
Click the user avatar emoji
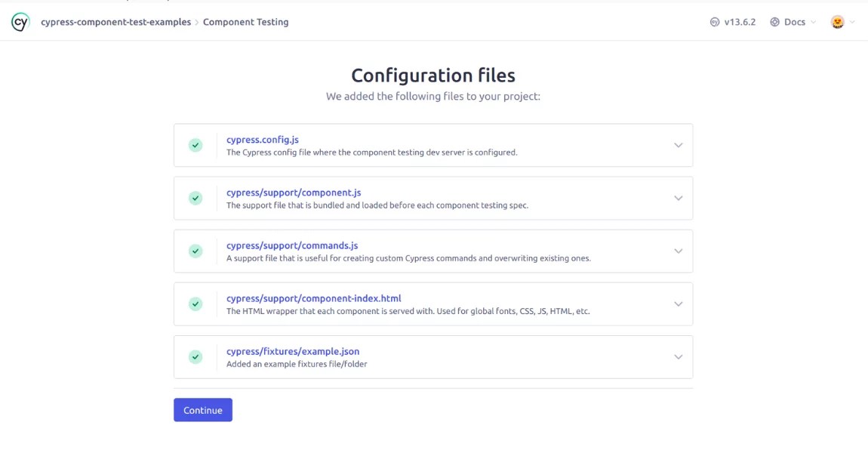pyautogui.click(x=836, y=22)
